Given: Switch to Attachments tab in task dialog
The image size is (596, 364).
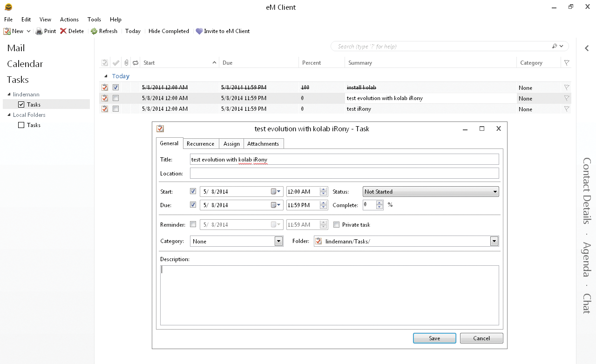Looking at the screenshot, I should pyautogui.click(x=263, y=143).
